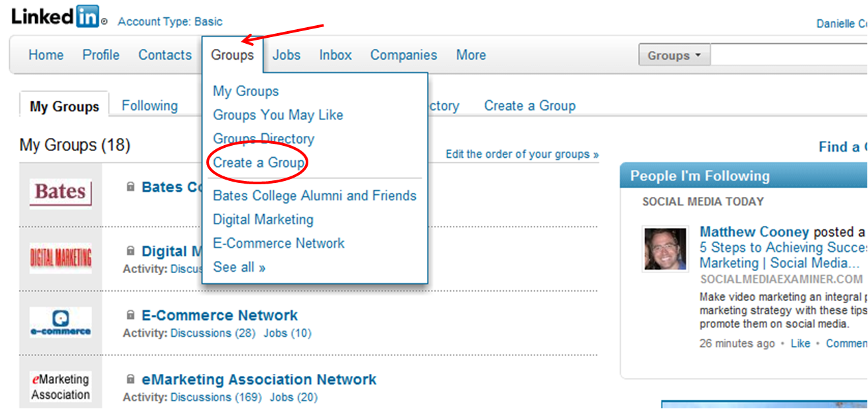This screenshot has height=409, width=868.
Task: Switch to the Following tab
Action: [x=150, y=105]
